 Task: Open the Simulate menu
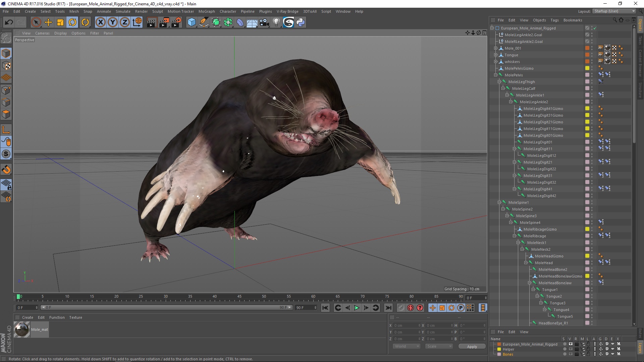pyautogui.click(x=123, y=11)
